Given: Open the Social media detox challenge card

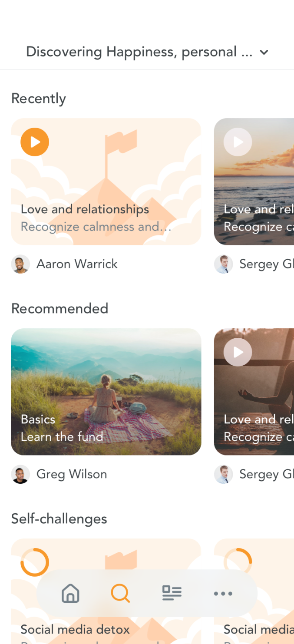Looking at the screenshot, I should (106, 591).
